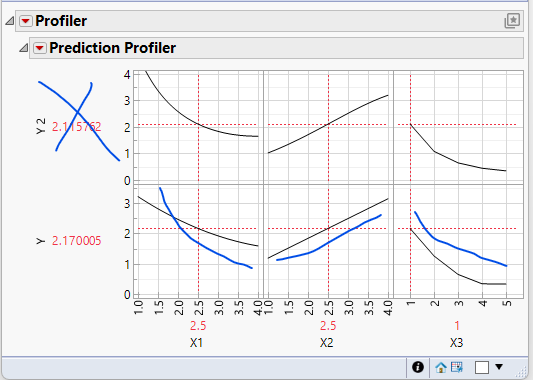The image size is (533, 380).
Task: Click the info icon in status bar
Action: coord(418,367)
